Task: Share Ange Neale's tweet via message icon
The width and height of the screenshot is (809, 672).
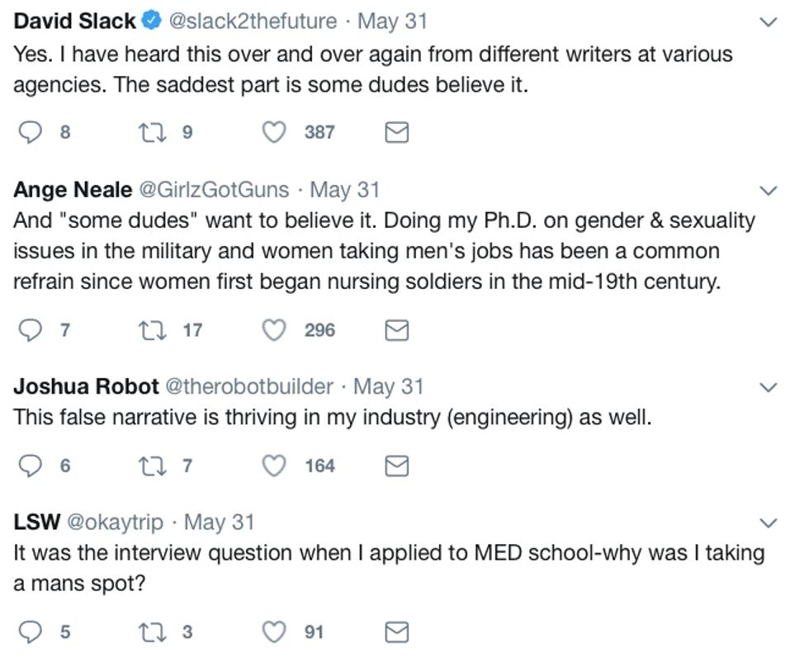Action: pyautogui.click(x=397, y=330)
